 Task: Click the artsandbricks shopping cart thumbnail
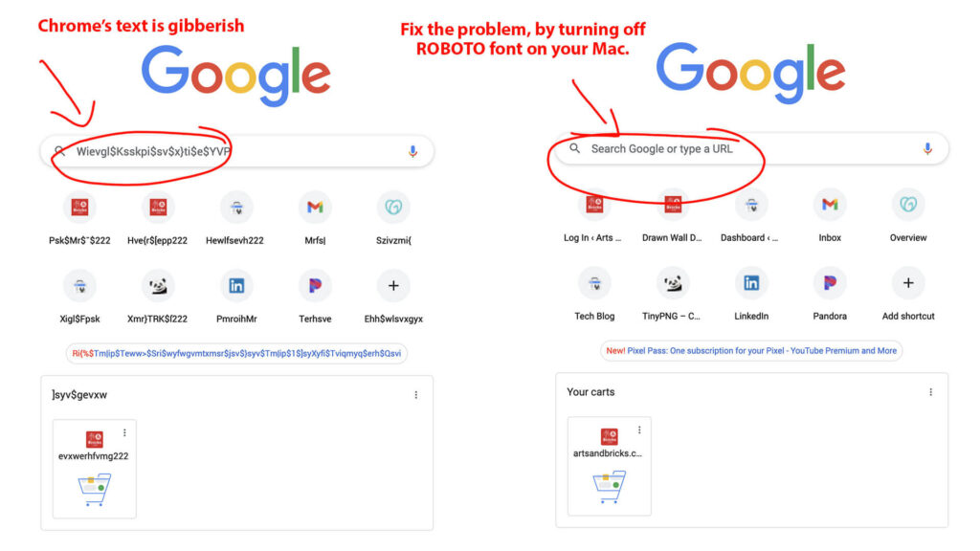[610, 488]
